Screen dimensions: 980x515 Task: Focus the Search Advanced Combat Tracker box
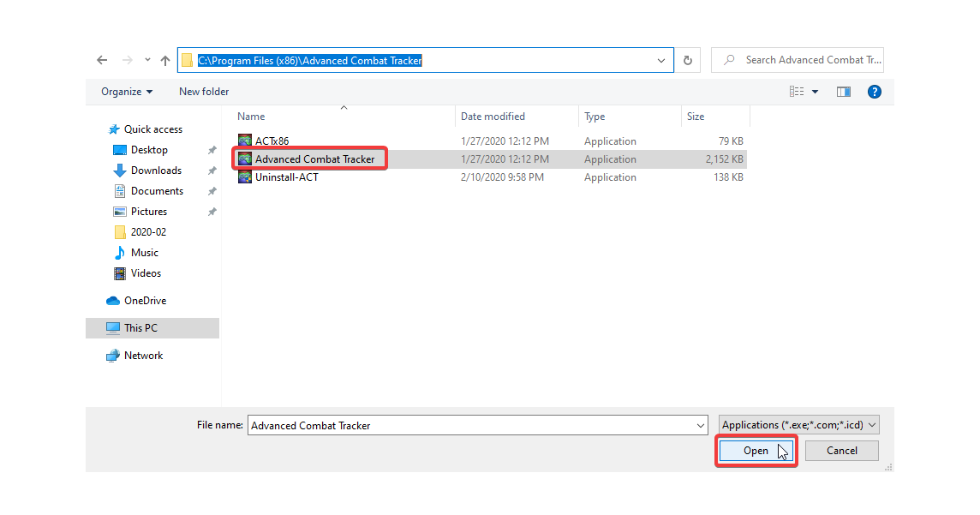click(798, 60)
